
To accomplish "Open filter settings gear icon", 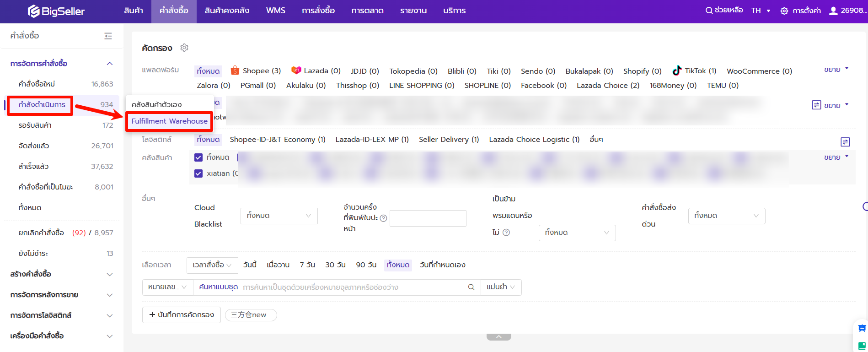I will click(184, 48).
